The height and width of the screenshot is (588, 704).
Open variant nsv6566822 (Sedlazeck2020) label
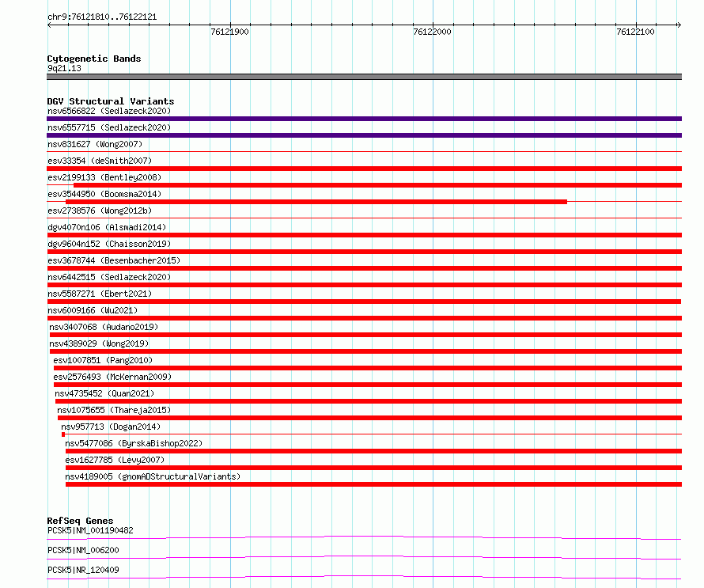pos(109,111)
